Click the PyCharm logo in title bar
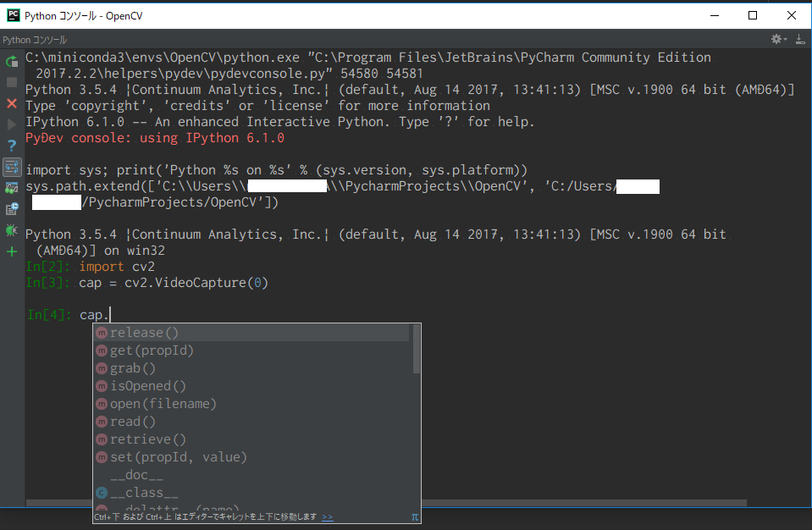Viewport: 812px width, 530px height. point(12,14)
